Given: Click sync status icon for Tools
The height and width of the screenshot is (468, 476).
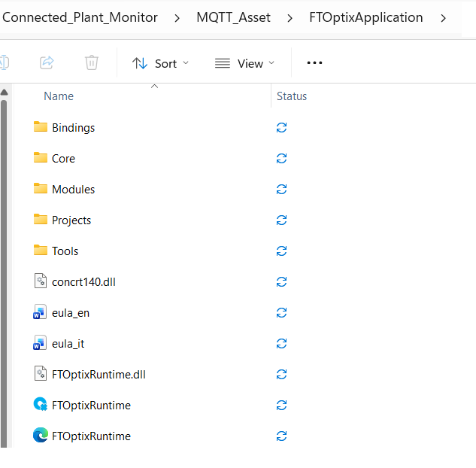Looking at the screenshot, I should (x=282, y=251).
